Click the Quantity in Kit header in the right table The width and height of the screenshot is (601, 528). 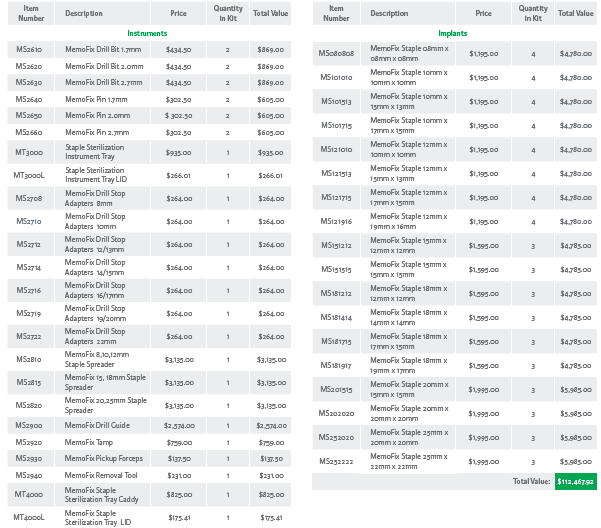[533, 13]
